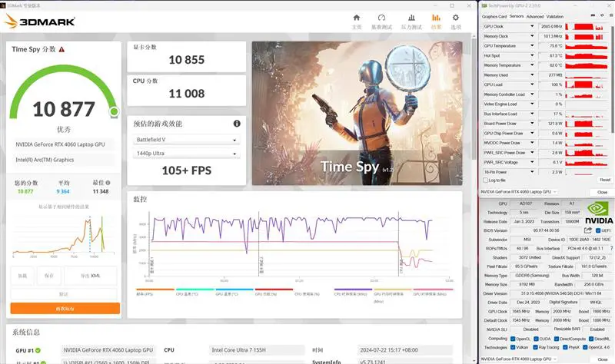Switch to the Sensors tab
Image resolution: width=615 pixels, height=364 pixels.
(517, 16)
